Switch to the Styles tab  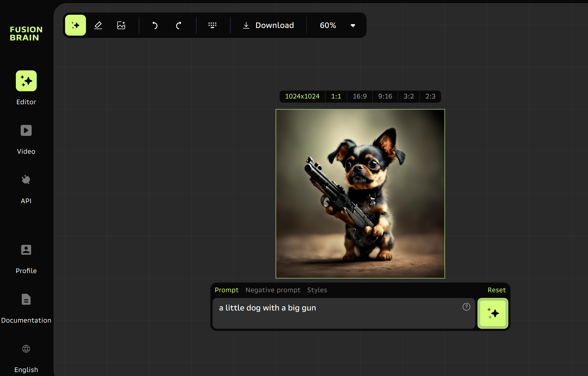(x=317, y=290)
